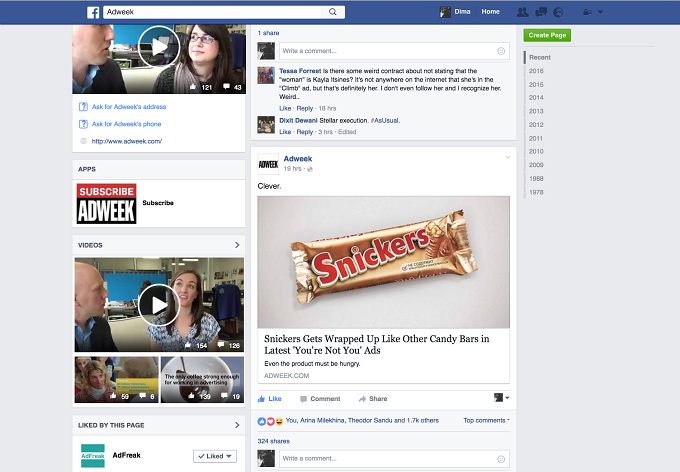This screenshot has height=472, width=680.
Task: Open Adweek name on the Snickers post
Action: [298, 159]
